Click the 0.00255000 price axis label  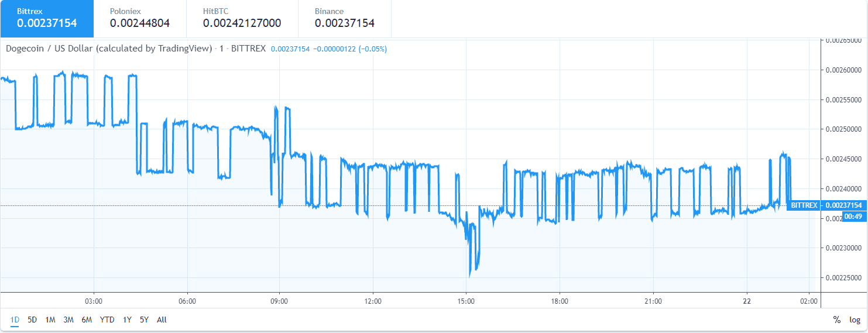coord(845,99)
